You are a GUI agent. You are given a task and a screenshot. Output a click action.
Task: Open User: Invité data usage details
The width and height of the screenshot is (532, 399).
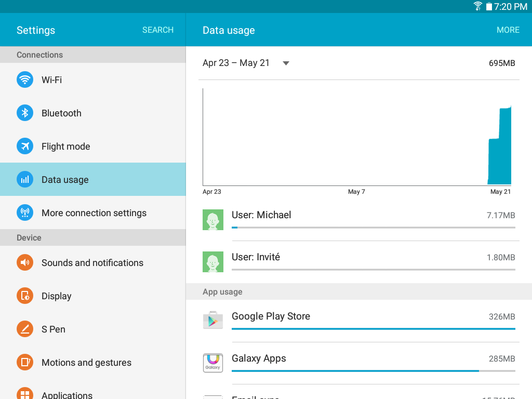(x=359, y=262)
